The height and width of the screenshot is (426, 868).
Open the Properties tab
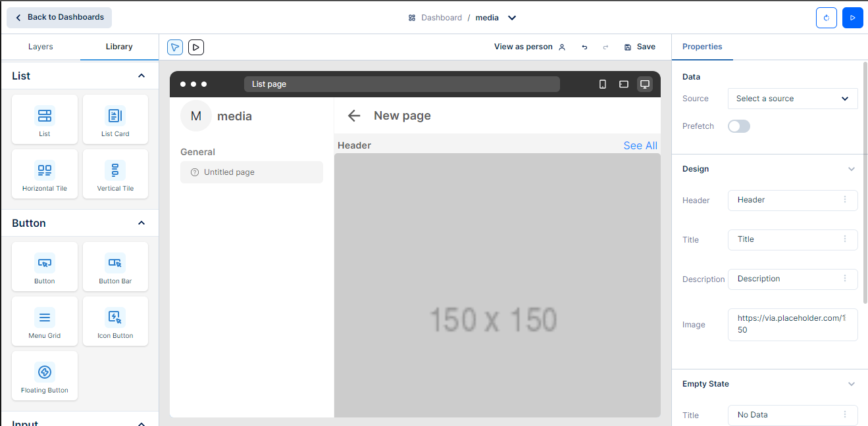click(702, 47)
